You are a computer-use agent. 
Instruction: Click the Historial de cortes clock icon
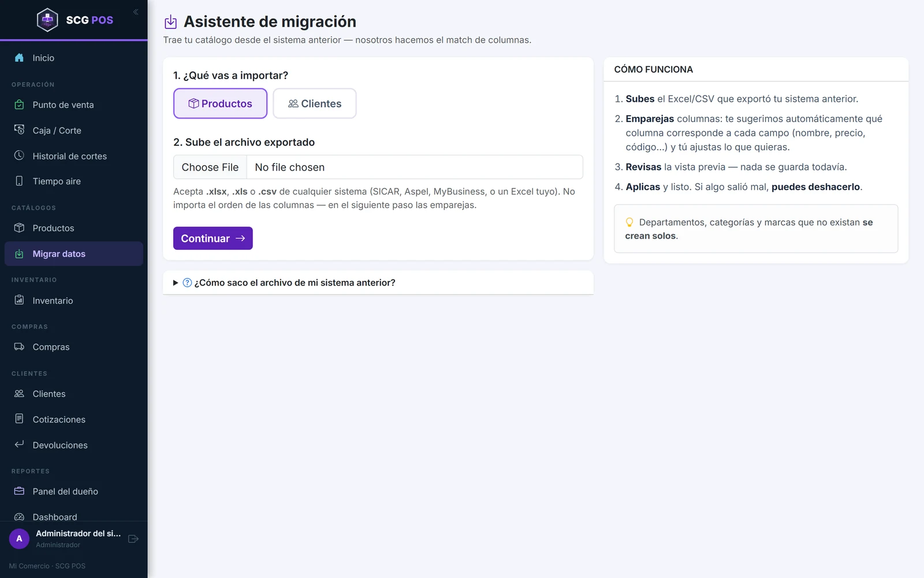point(19,155)
